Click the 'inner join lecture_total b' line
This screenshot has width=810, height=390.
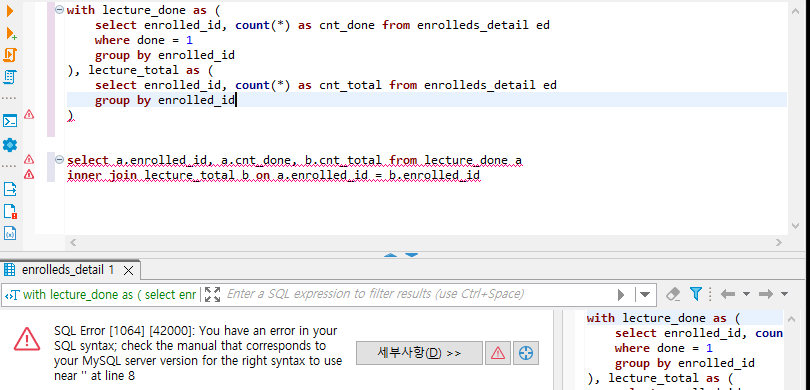(273, 175)
